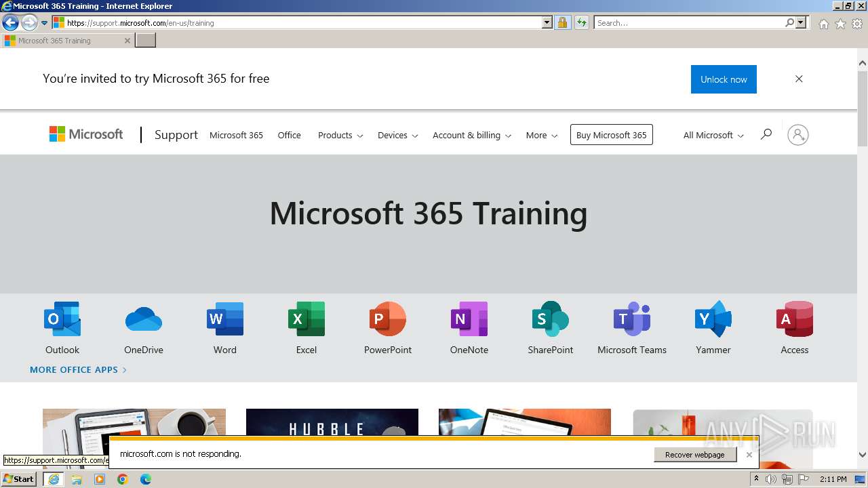
Task: Click the security lock icon in address bar
Action: 562,22
